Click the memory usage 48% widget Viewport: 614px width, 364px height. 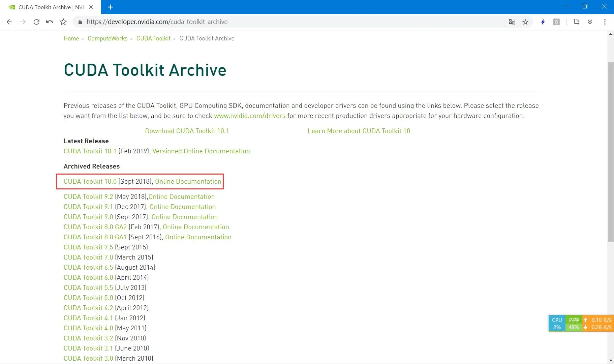point(574,324)
